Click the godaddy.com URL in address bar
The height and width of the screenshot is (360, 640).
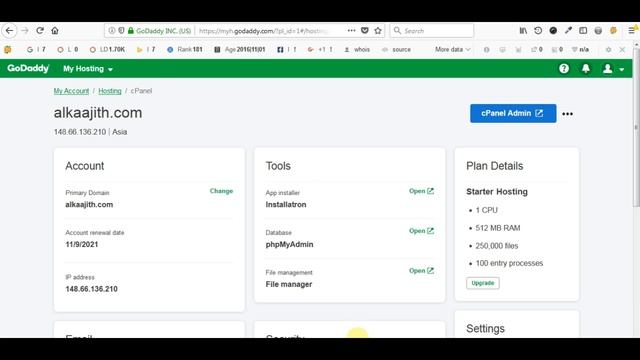click(263, 31)
